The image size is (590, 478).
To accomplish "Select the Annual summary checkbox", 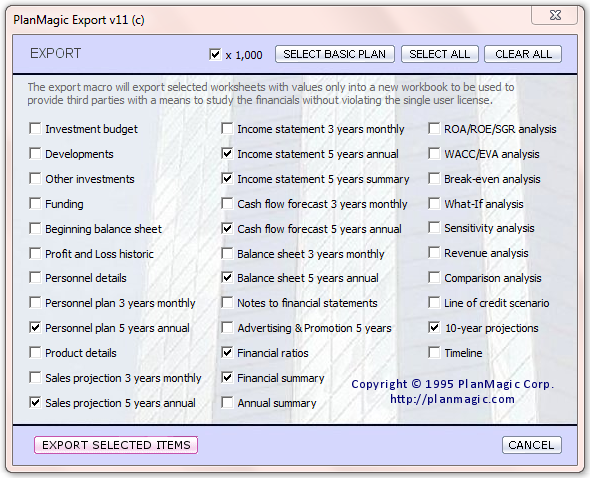I will [227, 403].
